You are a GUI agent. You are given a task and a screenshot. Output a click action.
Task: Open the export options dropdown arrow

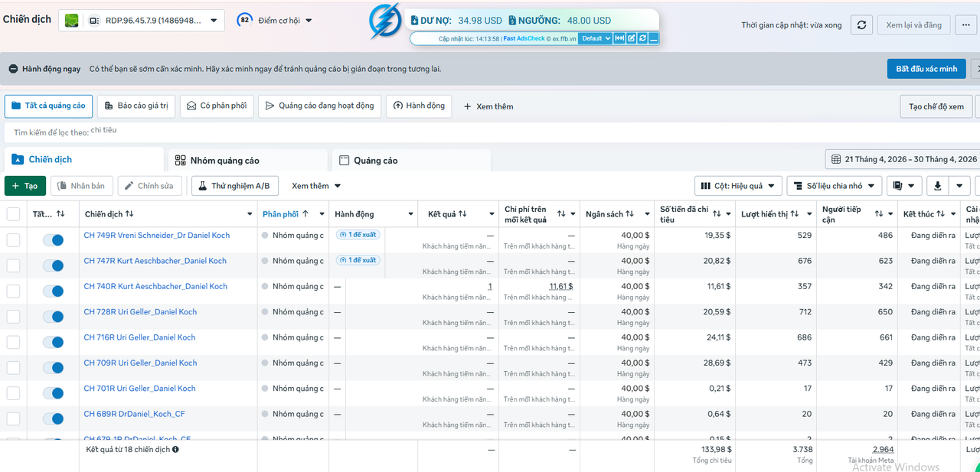point(959,186)
